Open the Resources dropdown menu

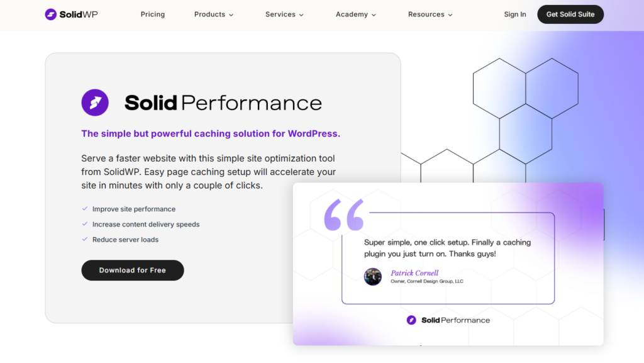(x=430, y=14)
